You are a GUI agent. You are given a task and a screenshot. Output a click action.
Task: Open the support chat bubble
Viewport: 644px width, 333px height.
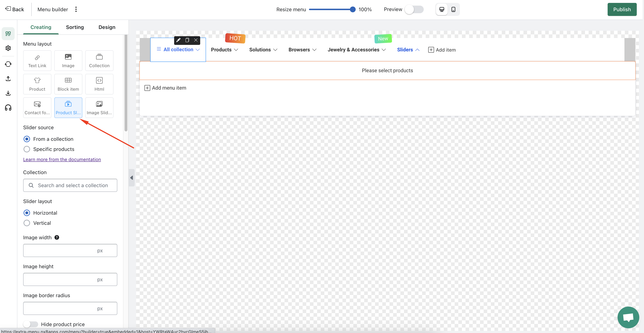point(628,317)
